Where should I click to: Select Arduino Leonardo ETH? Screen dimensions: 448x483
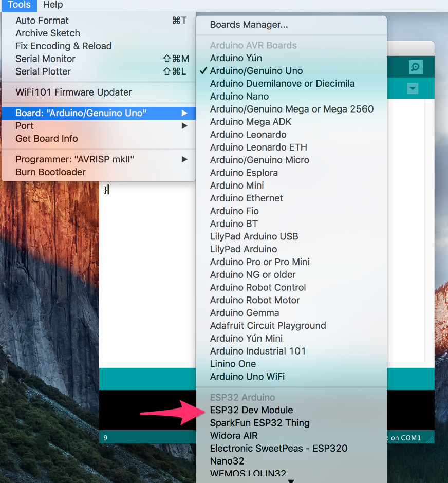point(291,147)
